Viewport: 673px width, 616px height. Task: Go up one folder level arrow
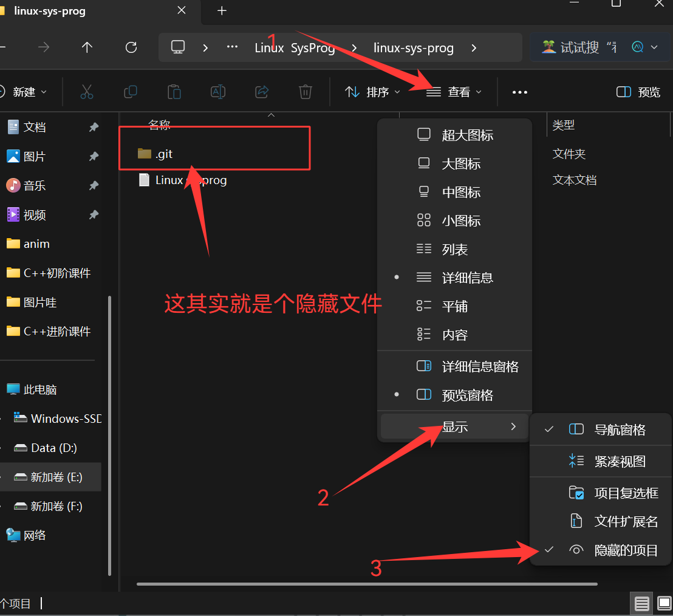pos(87,47)
